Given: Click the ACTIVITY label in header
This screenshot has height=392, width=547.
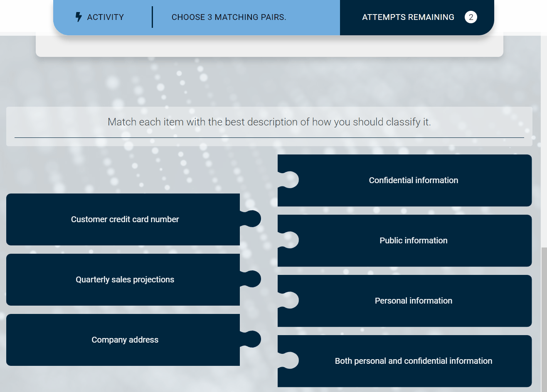Looking at the screenshot, I should point(105,17).
